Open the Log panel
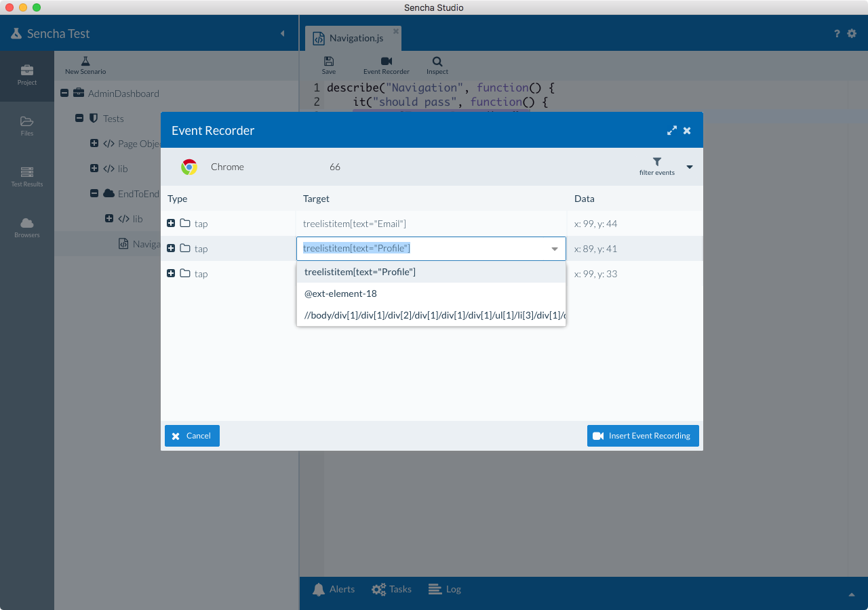Screen dimensions: 868x610 click(445, 590)
